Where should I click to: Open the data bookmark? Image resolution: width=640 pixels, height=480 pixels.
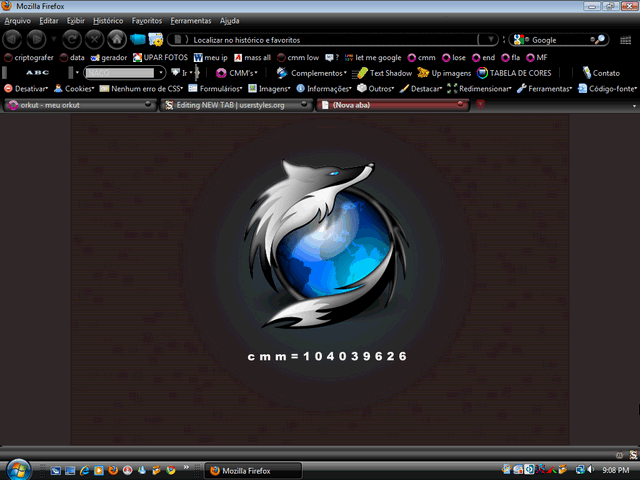(x=72, y=58)
